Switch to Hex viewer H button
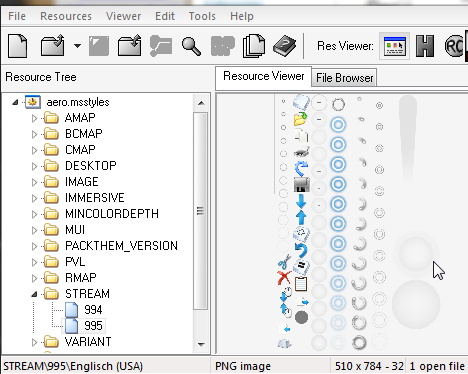 (x=425, y=46)
